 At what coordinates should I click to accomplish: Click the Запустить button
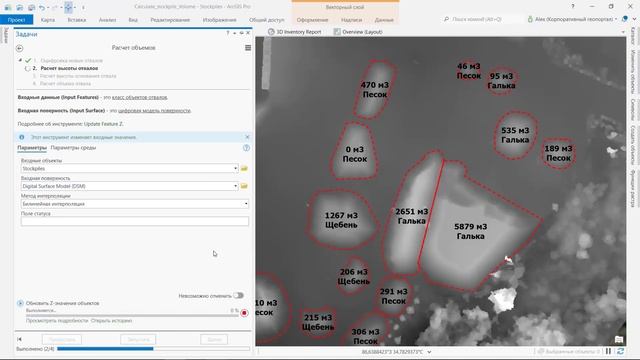(138, 339)
